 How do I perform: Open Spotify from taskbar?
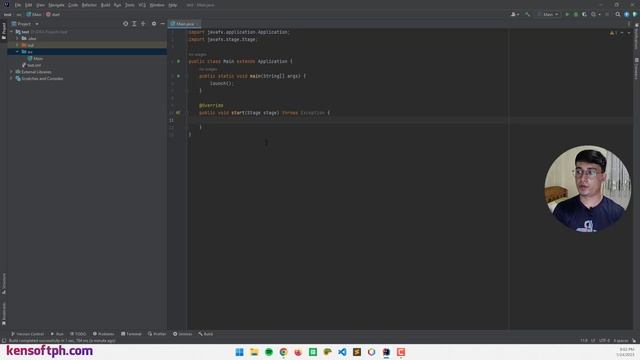click(269, 352)
